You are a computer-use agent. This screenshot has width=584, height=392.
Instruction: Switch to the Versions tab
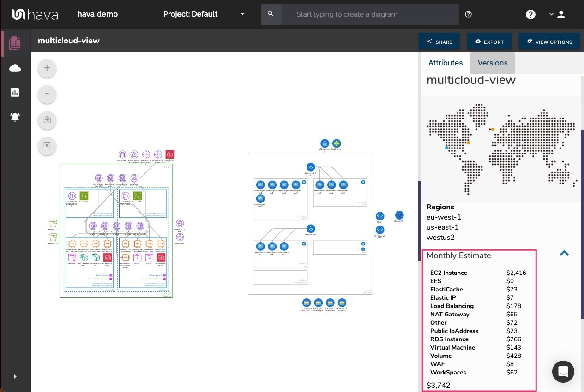point(493,63)
